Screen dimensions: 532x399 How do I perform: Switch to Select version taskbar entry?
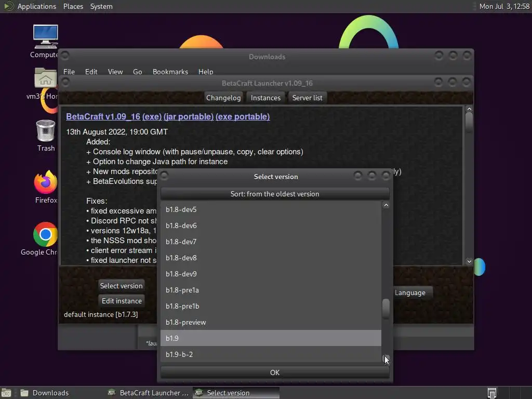click(236, 393)
